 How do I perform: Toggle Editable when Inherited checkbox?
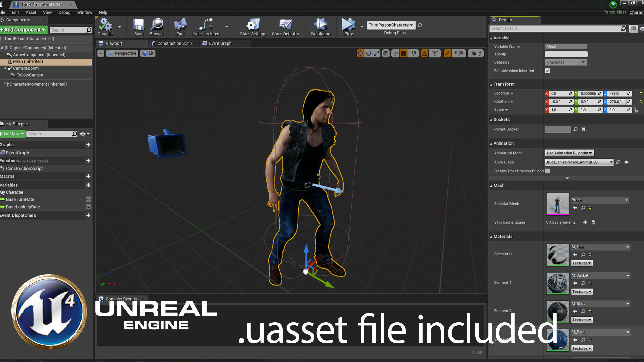(x=548, y=71)
